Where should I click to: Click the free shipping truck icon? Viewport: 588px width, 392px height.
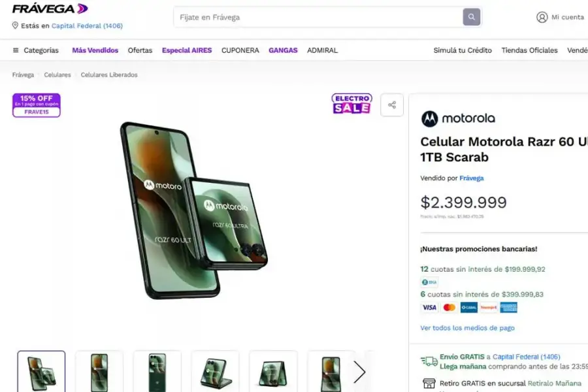pyautogui.click(x=428, y=360)
